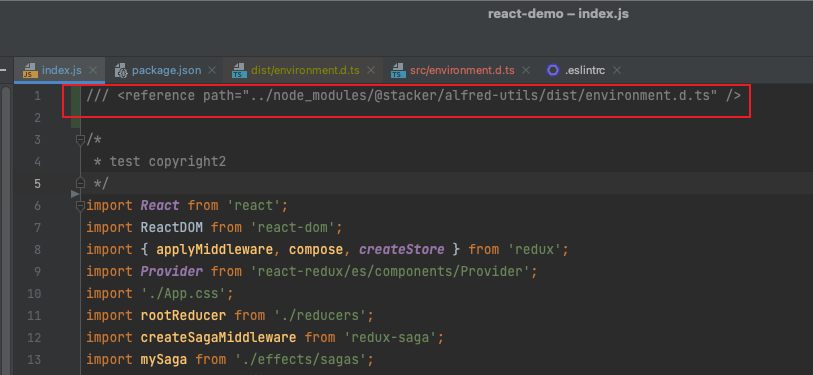Collapse the imports block at line 6

point(80,206)
